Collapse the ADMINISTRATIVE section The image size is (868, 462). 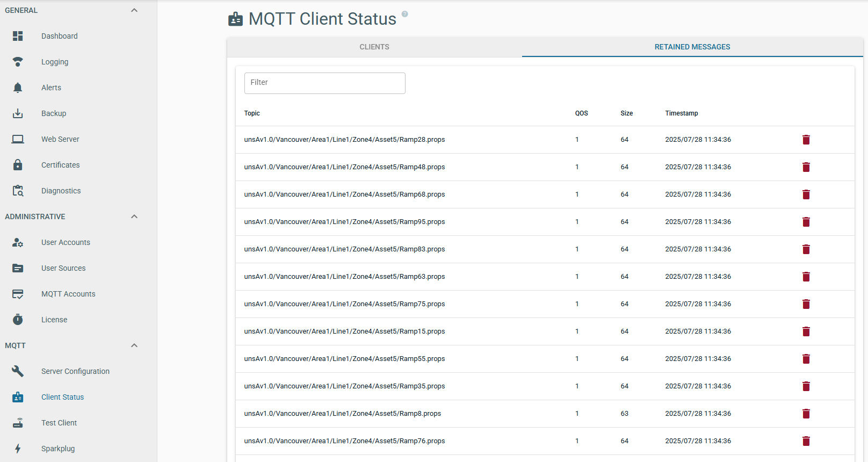click(x=134, y=216)
